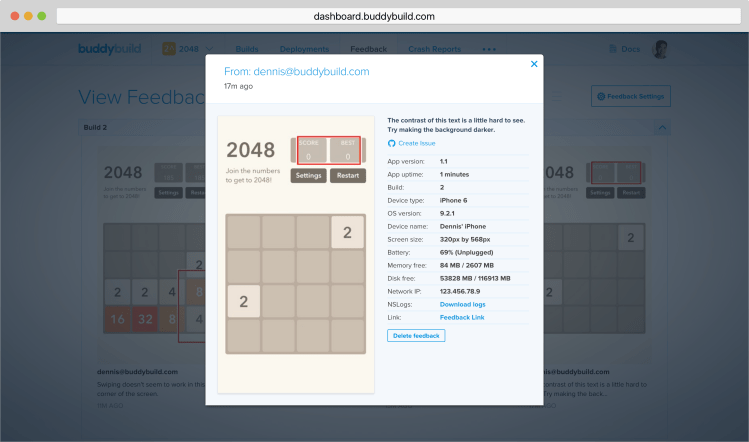The image size is (749, 442).
Task: Click the Device name value Dennis' iPhone
Action: [463, 226]
